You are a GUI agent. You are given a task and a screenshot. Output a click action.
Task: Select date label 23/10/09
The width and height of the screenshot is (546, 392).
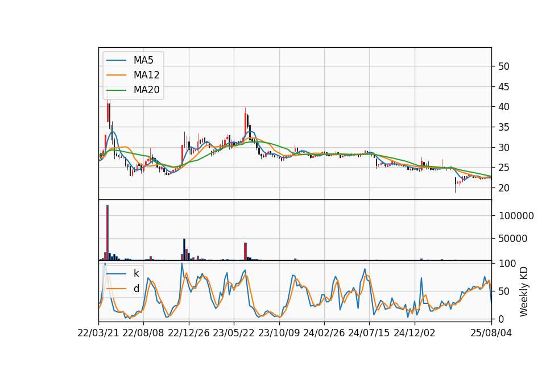(x=279, y=333)
